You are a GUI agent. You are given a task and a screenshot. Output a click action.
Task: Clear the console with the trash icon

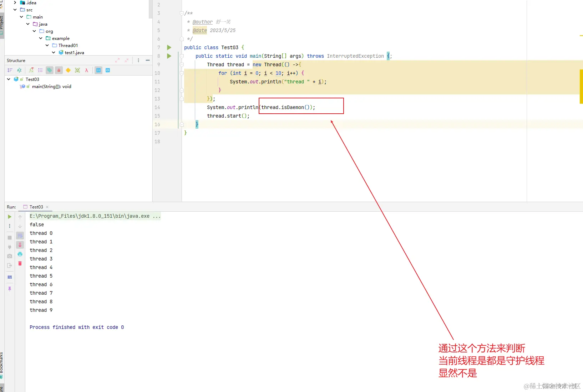click(x=20, y=263)
